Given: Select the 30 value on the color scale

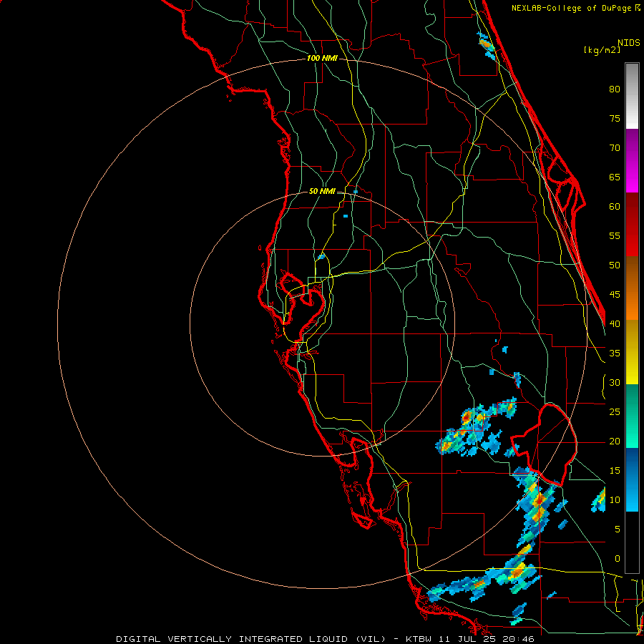Looking at the screenshot, I should tap(615, 383).
